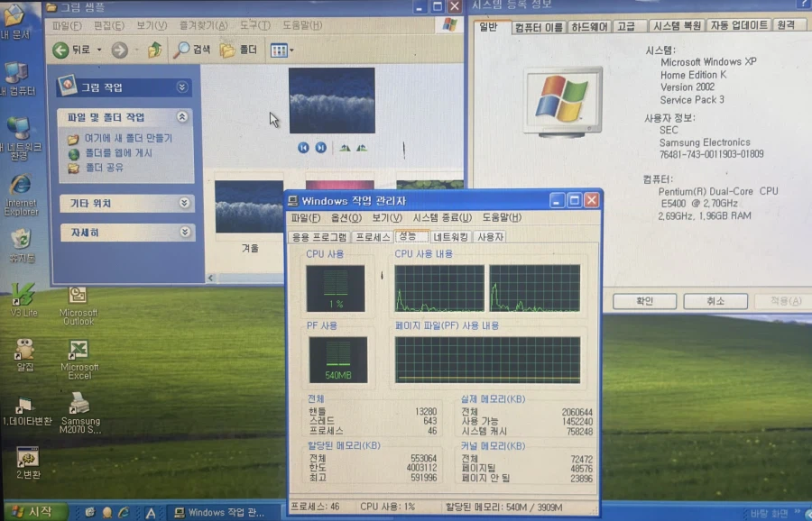
Task: Select the 성능 tab in Task Manager
Action: coord(411,236)
